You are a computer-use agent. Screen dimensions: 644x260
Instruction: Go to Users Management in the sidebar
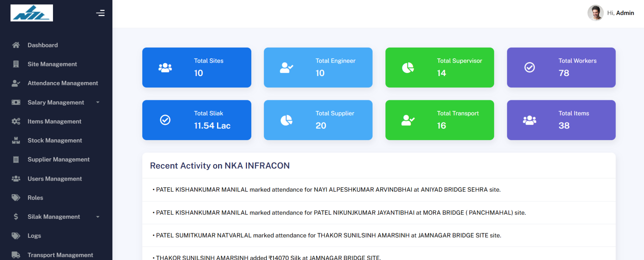[x=55, y=179]
